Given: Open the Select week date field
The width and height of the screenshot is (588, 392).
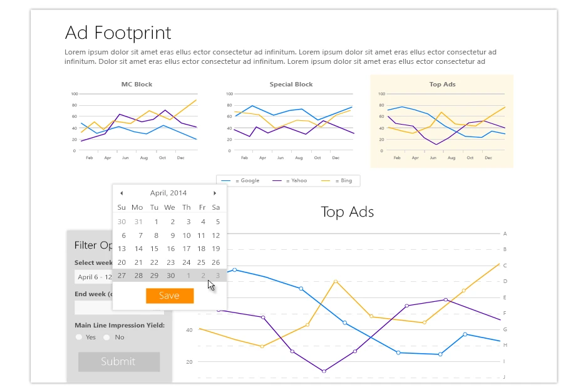Looking at the screenshot, I should 93,277.
